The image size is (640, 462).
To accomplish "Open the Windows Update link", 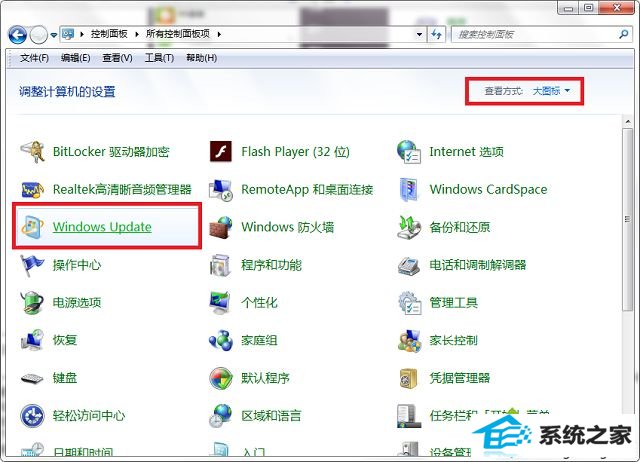I will [x=102, y=227].
